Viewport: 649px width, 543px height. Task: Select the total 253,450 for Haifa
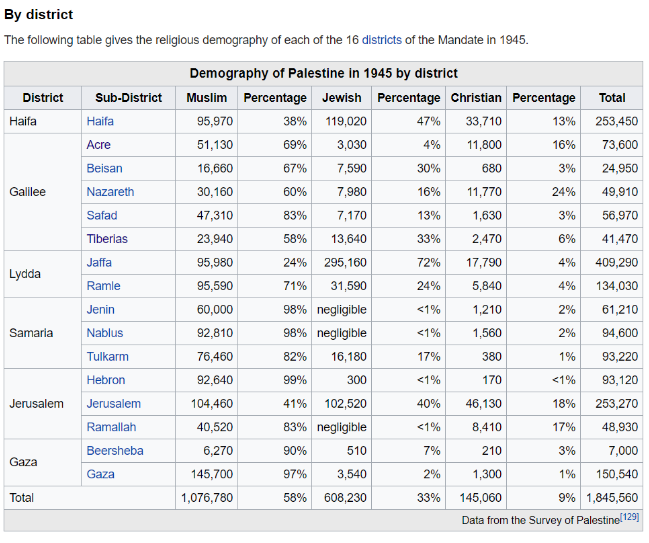(x=617, y=121)
